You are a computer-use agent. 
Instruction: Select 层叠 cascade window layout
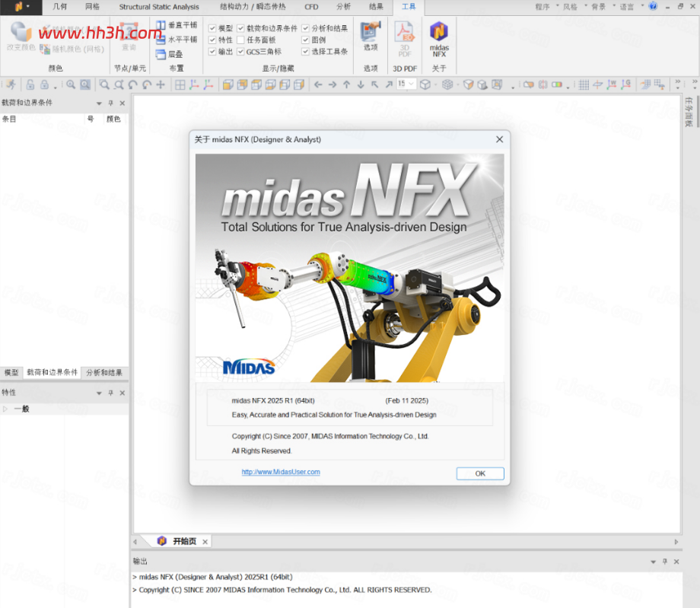pyautogui.click(x=170, y=54)
